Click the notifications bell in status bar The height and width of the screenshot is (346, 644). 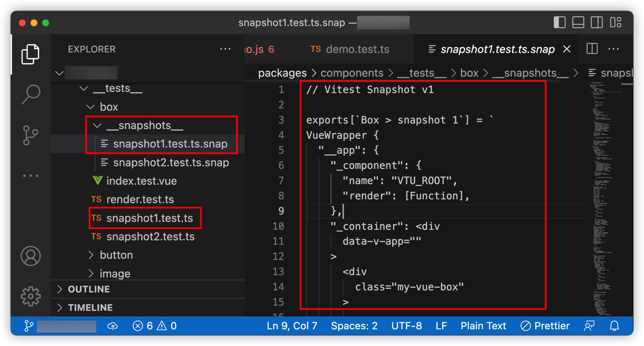[614, 326]
